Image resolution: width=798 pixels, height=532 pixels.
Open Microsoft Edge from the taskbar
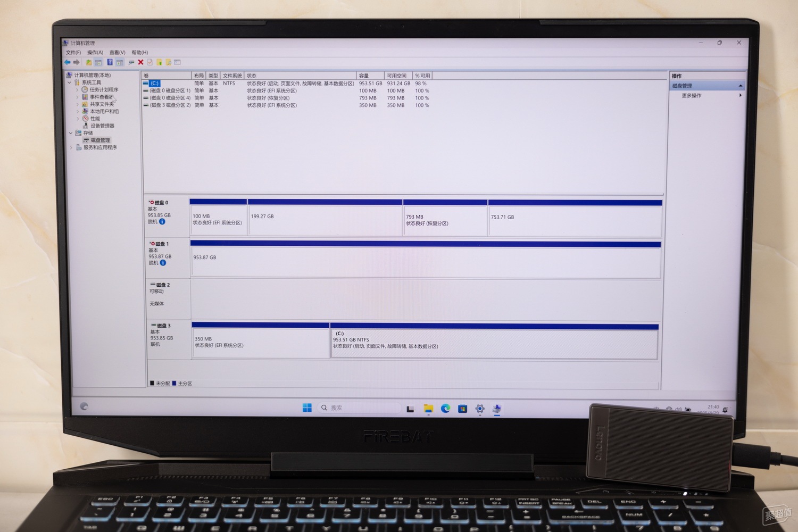point(446,408)
